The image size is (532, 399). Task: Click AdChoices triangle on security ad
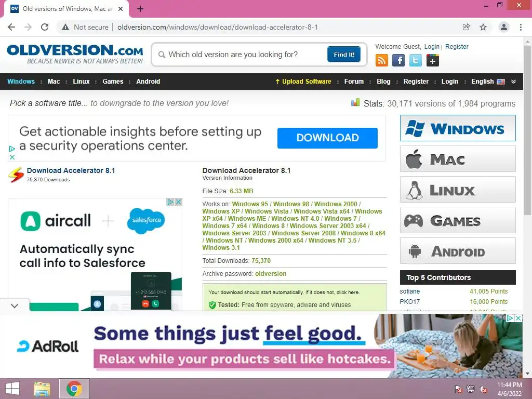12,149
